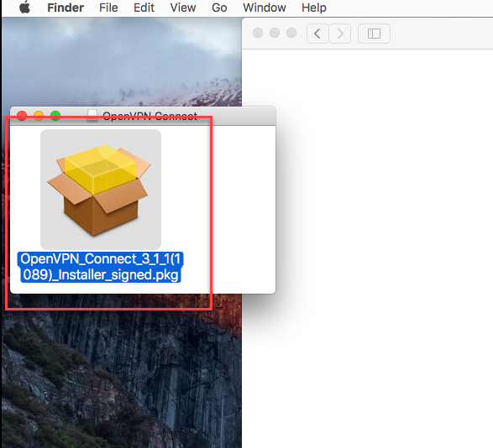
Task: Close the OpenVPN Connect window
Action: tap(22, 116)
